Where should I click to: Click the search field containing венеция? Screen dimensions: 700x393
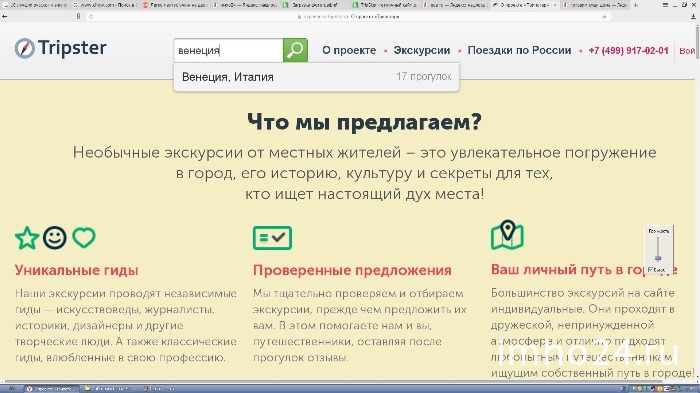[229, 50]
